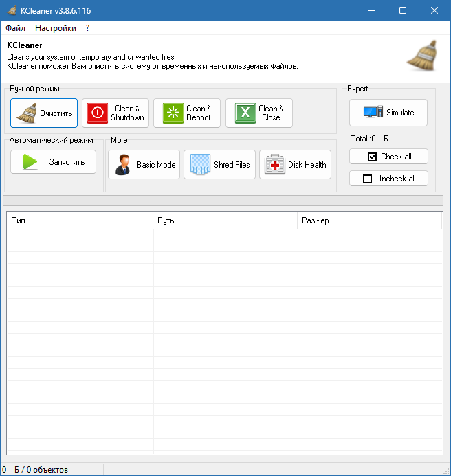Screen dimensions: 451x476
Task: Click the Basic Mode label
Action: tap(156, 165)
